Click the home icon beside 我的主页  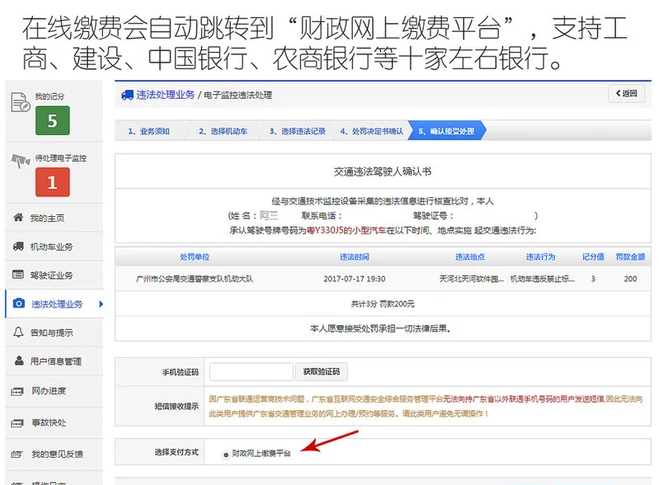18,217
